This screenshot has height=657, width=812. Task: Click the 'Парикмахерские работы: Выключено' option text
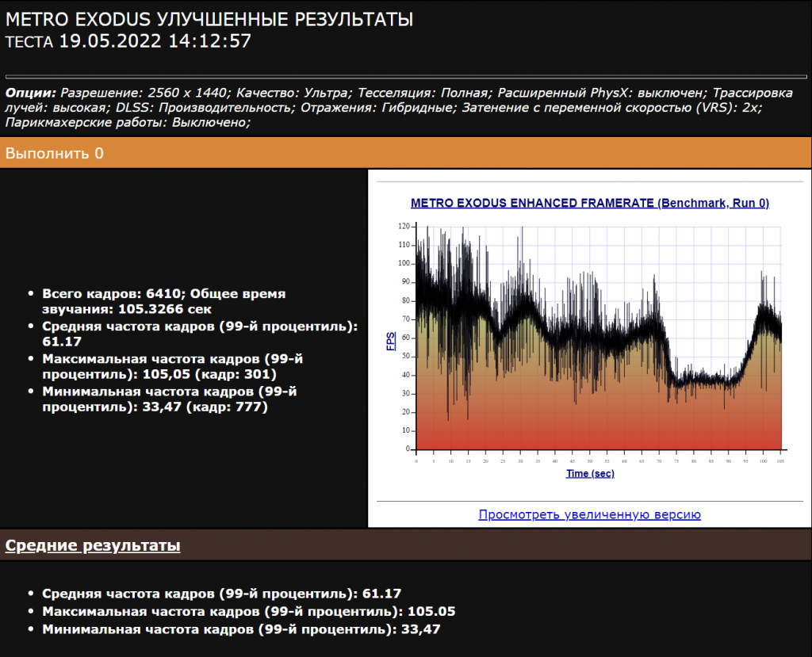[x=128, y=122]
